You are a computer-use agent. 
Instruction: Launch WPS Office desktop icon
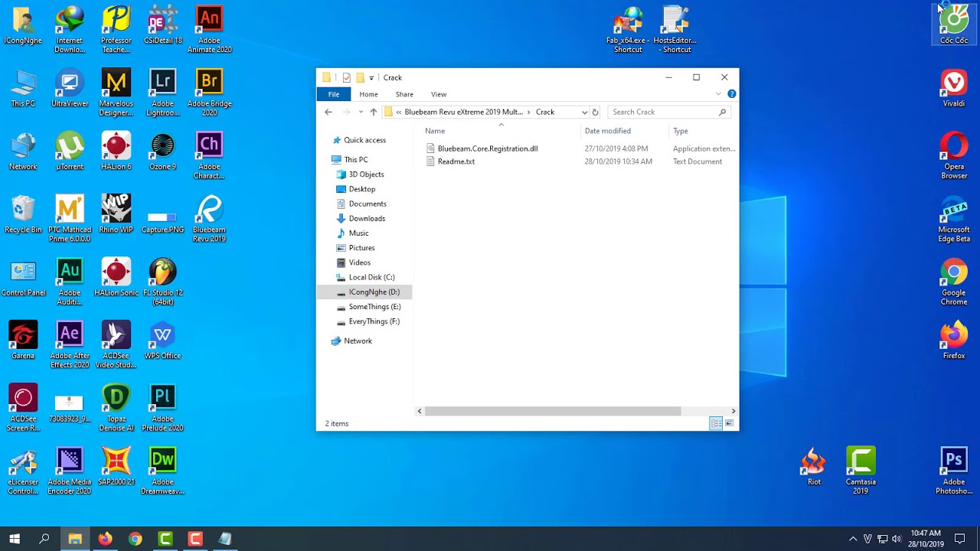point(162,341)
